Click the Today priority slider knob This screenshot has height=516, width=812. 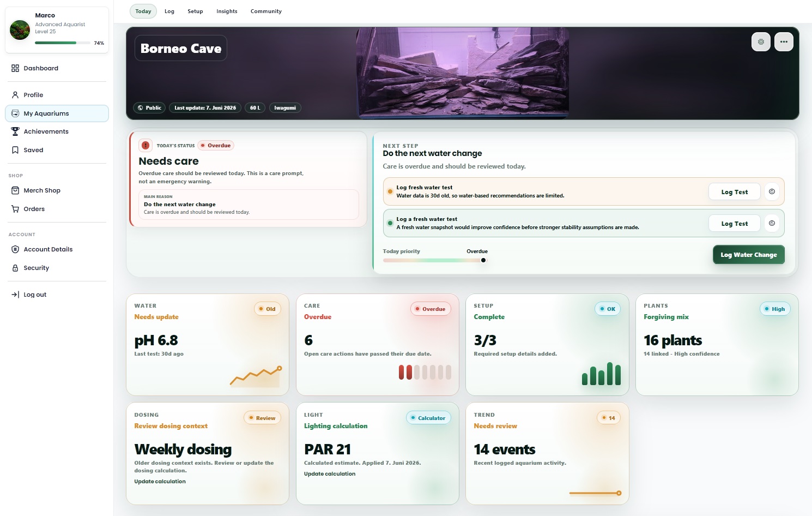tap(483, 260)
